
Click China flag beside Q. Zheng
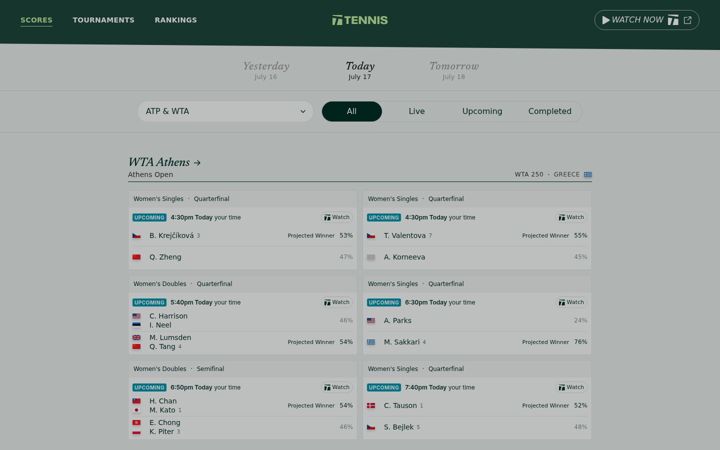pyautogui.click(x=136, y=257)
